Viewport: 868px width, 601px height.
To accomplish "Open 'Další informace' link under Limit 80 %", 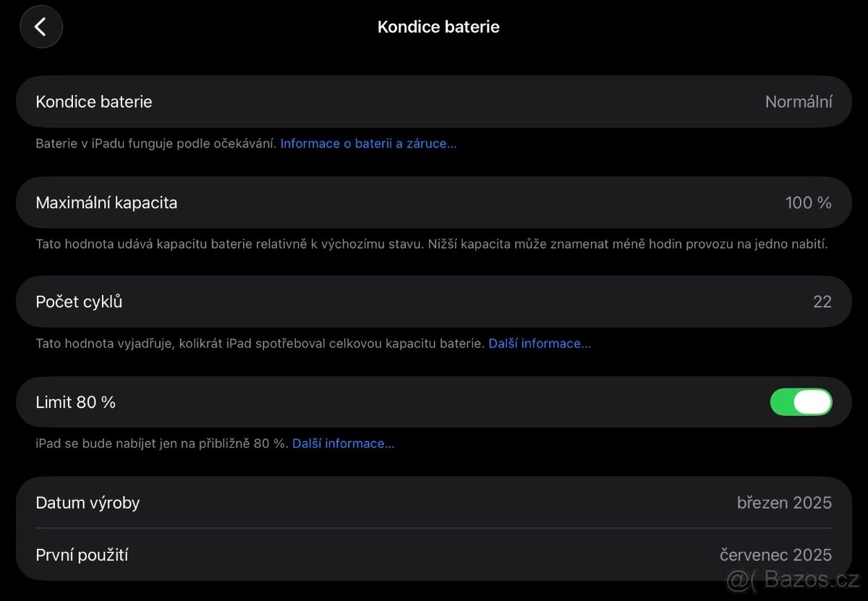I will point(344,443).
